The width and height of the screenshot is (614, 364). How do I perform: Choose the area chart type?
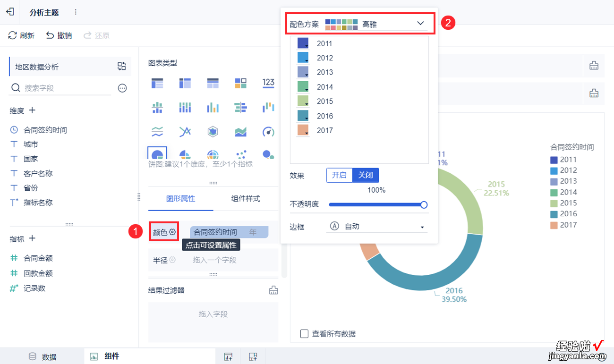point(241,131)
